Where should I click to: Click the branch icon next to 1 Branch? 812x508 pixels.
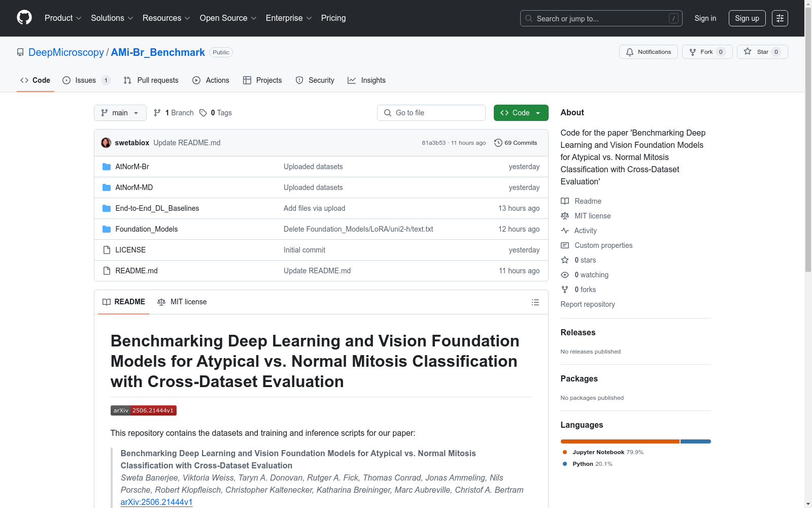(157, 113)
